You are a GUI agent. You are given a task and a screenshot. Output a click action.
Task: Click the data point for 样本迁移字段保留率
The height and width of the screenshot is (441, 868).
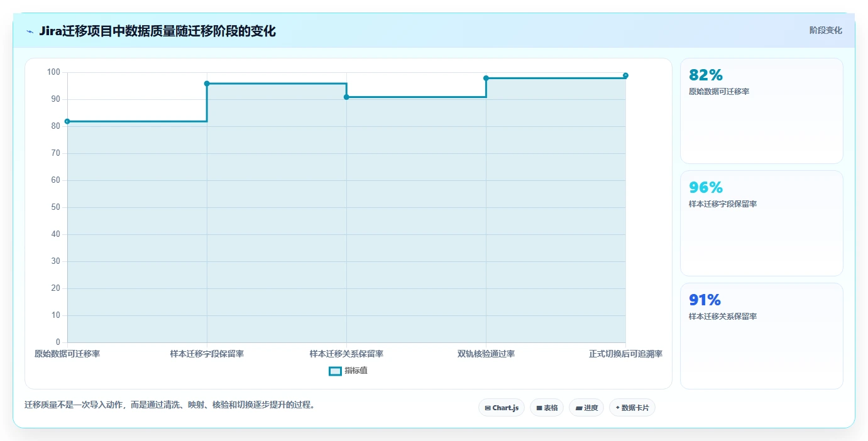(207, 84)
